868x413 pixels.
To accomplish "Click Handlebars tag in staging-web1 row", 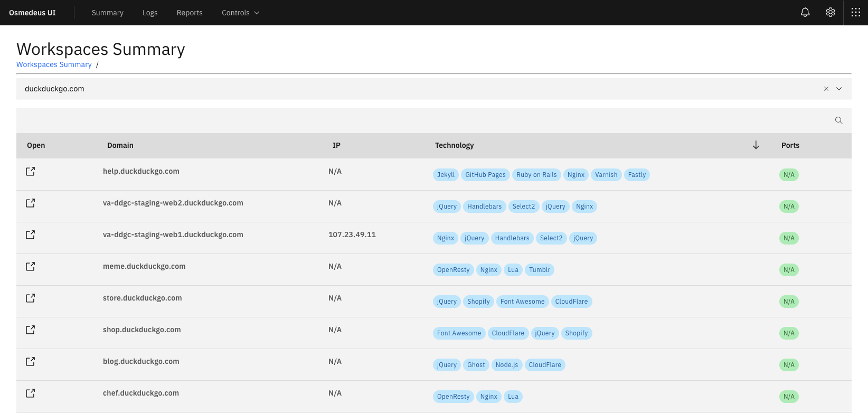I will coord(512,238).
